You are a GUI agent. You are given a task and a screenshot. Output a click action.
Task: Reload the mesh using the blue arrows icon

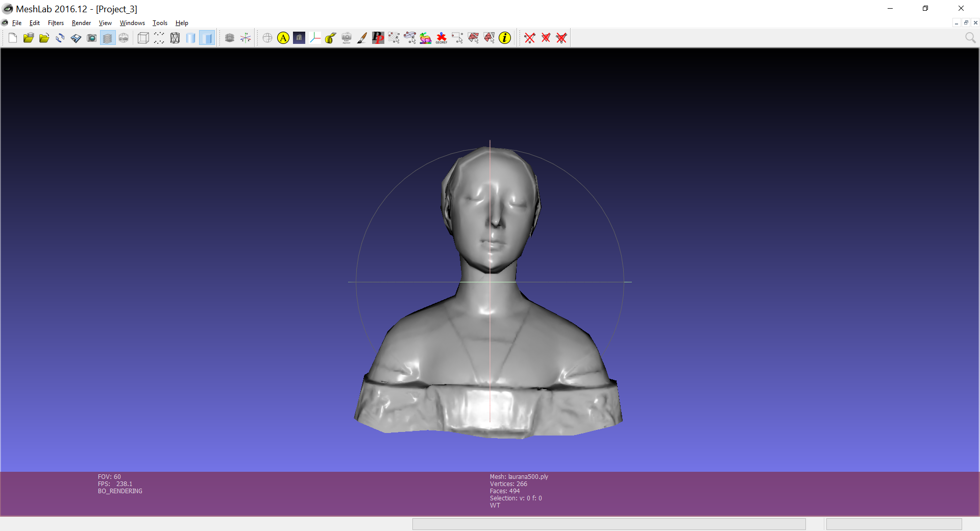click(x=60, y=38)
